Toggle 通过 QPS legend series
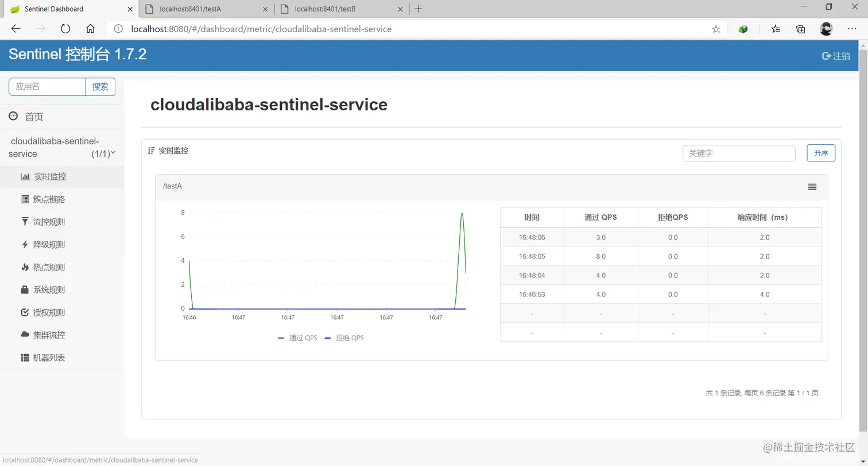This screenshot has height=466, width=868. pos(297,338)
